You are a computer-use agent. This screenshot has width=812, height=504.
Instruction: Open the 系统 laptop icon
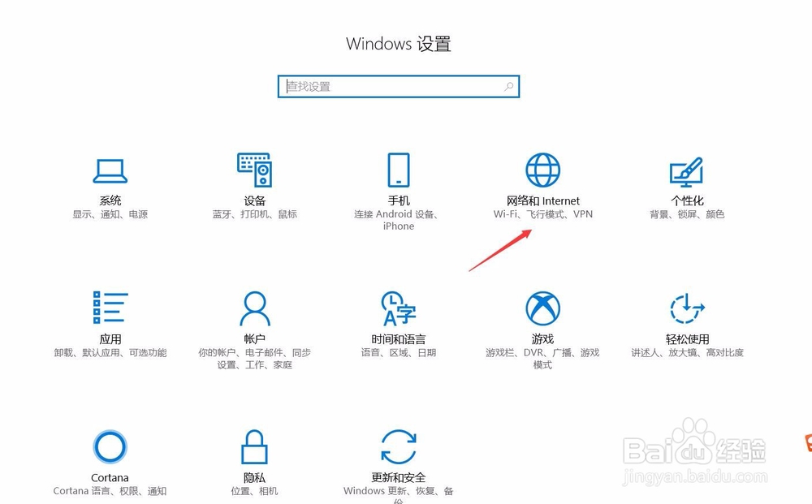[110, 171]
